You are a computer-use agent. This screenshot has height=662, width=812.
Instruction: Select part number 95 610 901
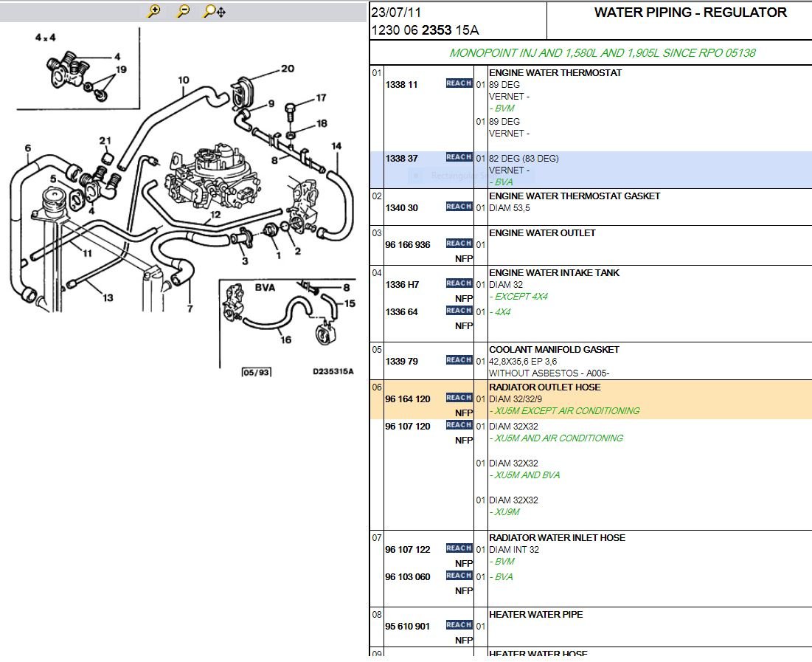click(x=408, y=627)
